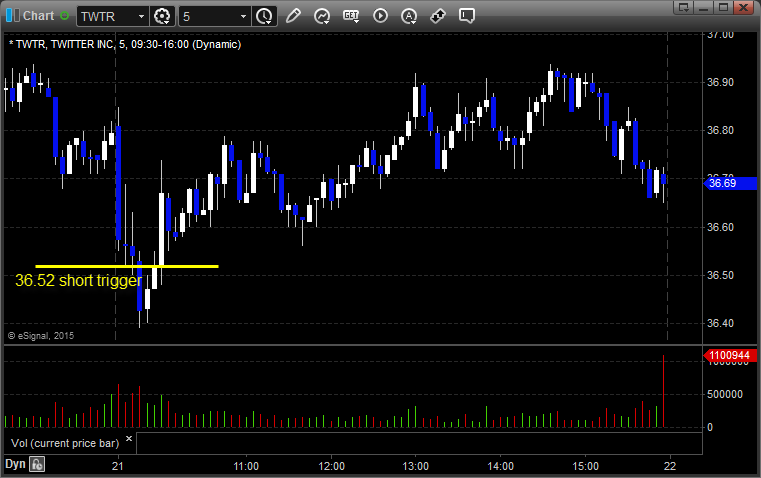761x478 pixels.
Task: Select the yellow 36.52 trigger line
Action: point(127,266)
